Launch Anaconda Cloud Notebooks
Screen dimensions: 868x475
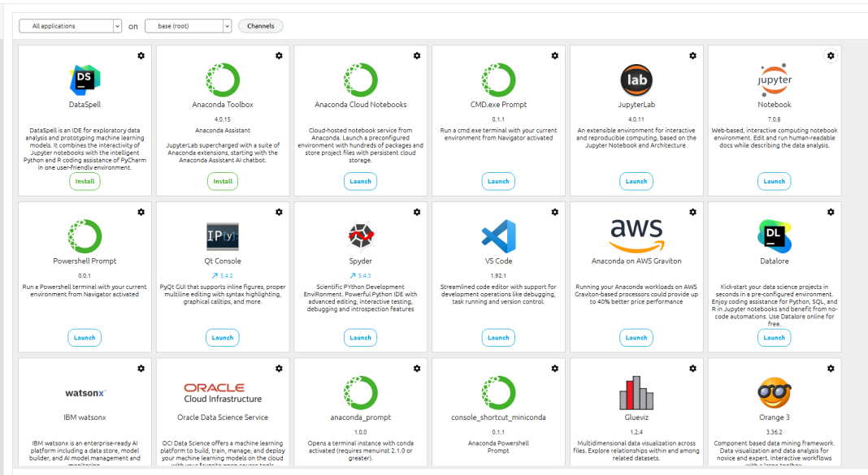pos(360,181)
